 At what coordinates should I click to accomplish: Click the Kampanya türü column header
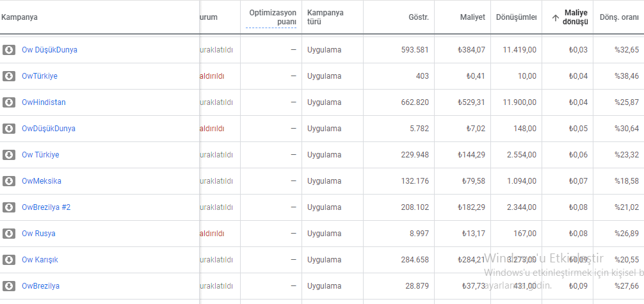tap(325, 17)
